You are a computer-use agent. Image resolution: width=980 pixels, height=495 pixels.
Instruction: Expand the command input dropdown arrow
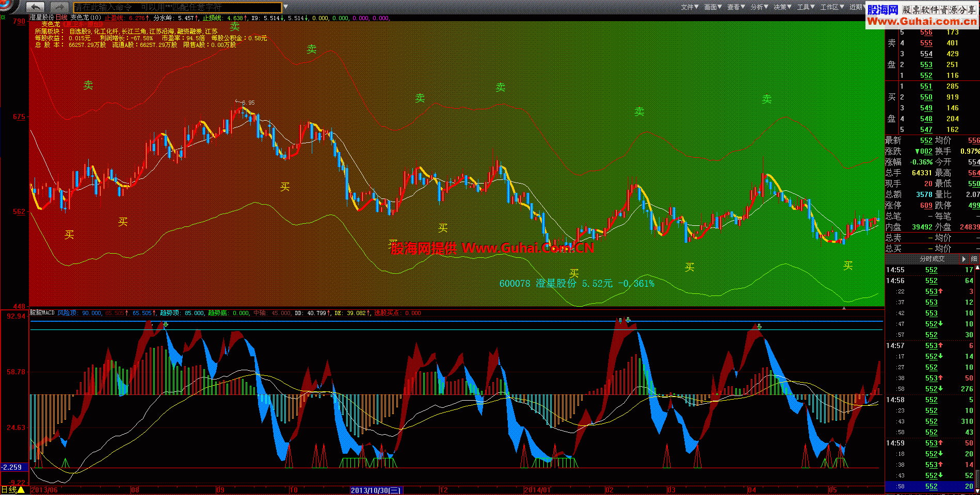point(285,7)
